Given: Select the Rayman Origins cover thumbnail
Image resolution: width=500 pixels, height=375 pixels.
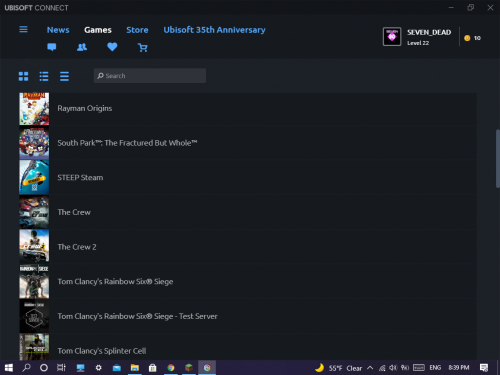Looking at the screenshot, I should (34, 109).
